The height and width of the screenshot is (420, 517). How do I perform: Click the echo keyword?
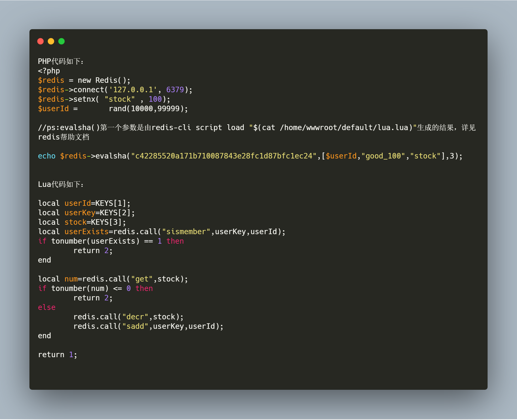pyautogui.click(x=47, y=156)
